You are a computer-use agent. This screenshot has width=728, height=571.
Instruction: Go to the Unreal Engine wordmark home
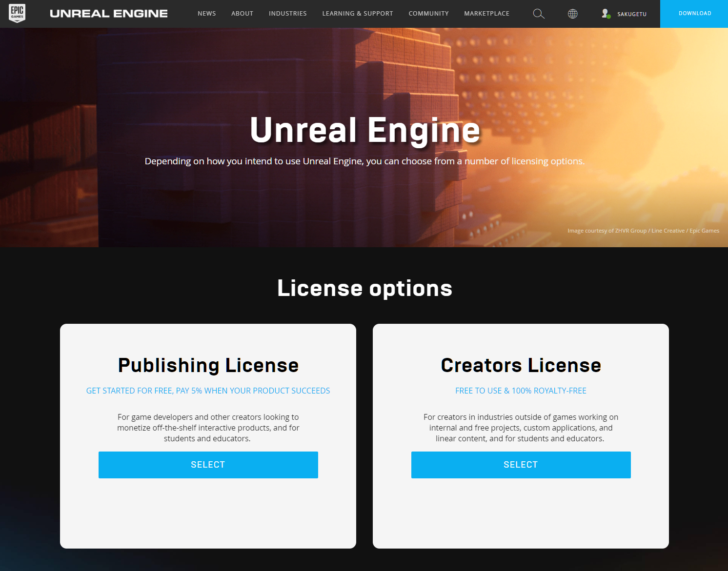tap(109, 14)
